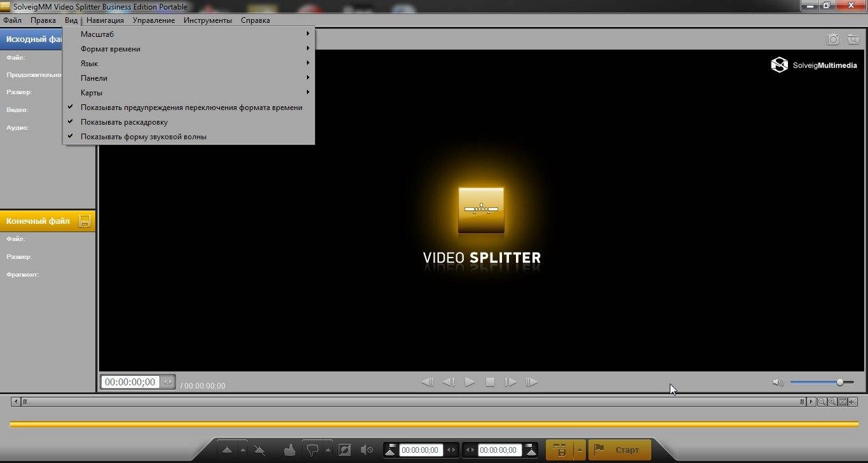Mark fragment as cut with thumbs-down
868x463 pixels.
312,450
